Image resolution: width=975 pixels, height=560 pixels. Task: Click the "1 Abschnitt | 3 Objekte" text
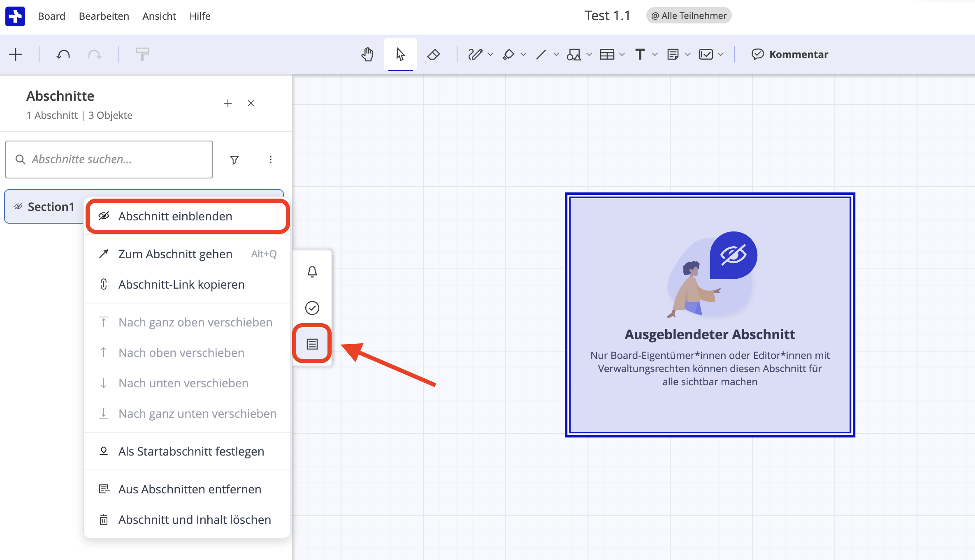coord(79,116)
